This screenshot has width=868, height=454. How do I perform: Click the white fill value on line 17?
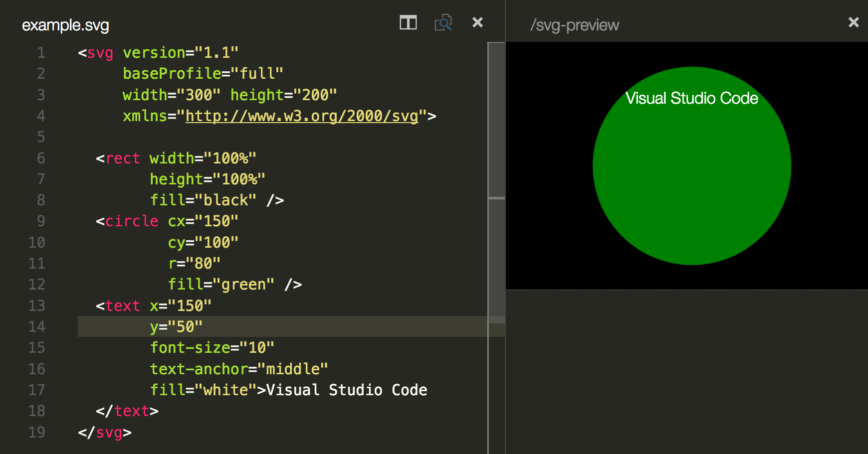tap(225, 390)
